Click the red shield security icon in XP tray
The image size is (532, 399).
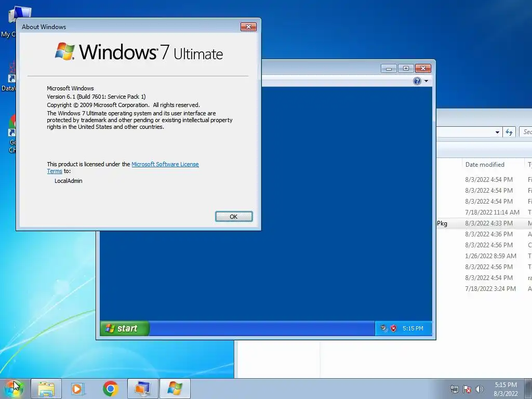(394, 328)
